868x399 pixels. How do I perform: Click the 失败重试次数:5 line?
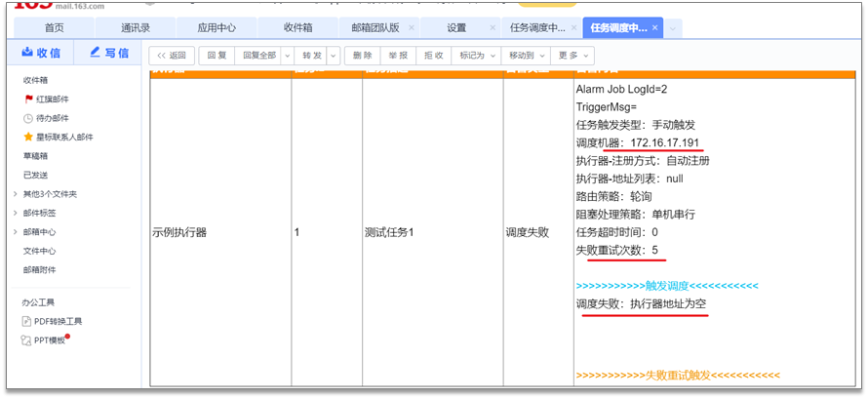coord(617,250)
